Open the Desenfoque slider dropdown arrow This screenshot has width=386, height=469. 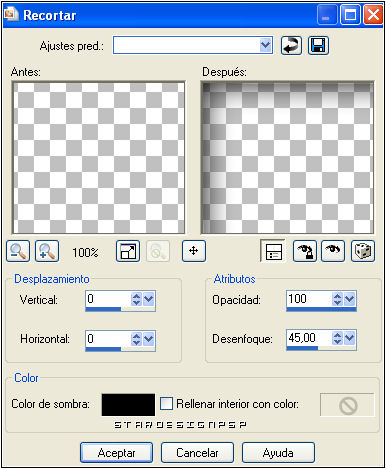[x=350, y=338]
